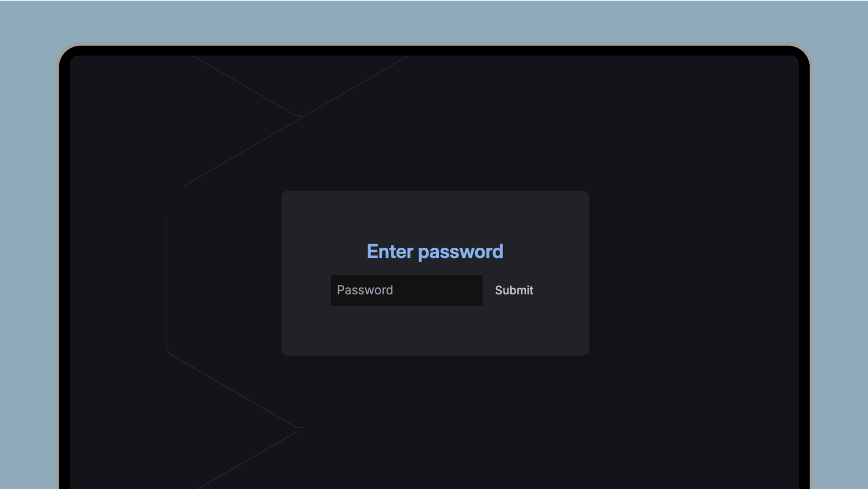This screenshot has width=868, height=489.
Task: Click the Submit button
Action: point(514,290)
